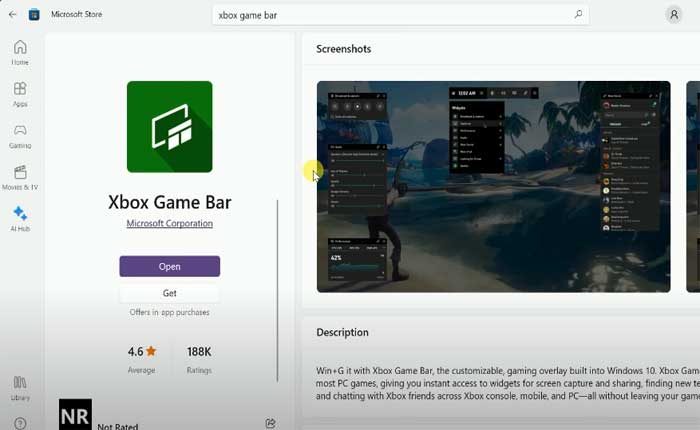Click the Description heading

[342, 332]
